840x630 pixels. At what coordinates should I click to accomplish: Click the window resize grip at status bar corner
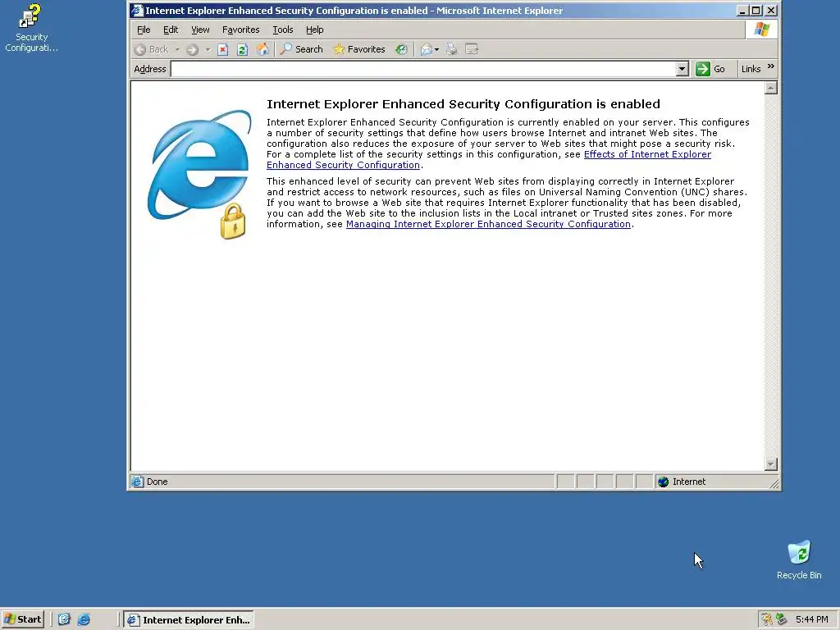774,484
